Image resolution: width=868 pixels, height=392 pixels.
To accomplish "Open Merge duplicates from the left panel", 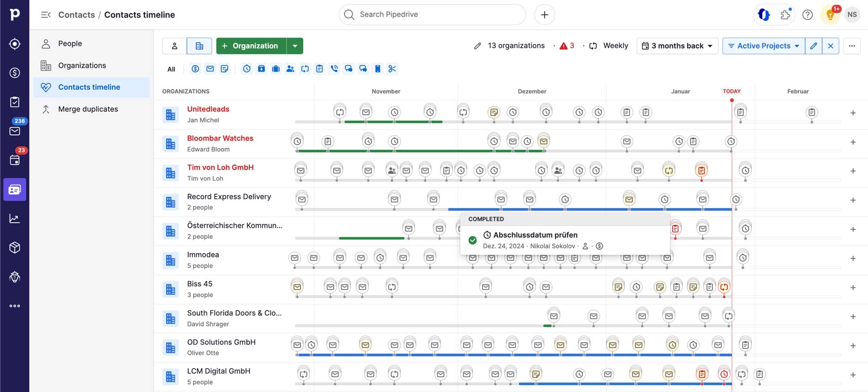I will 88,109.
